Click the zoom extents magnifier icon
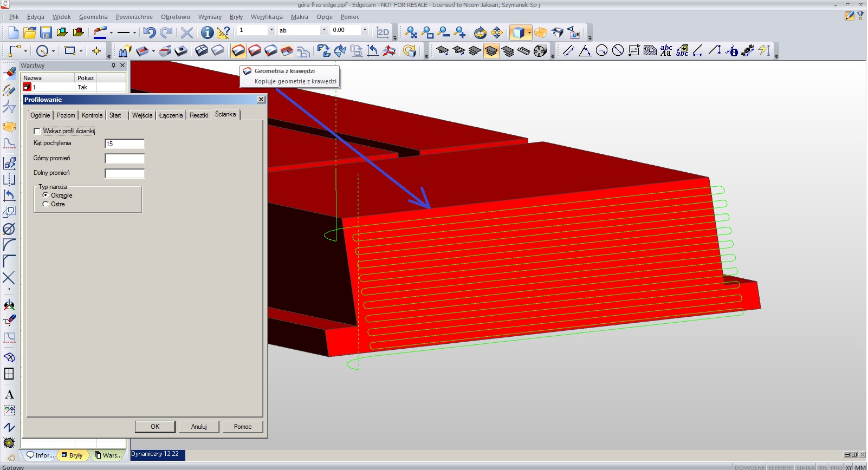The width and height of the screenshot is (868, 470). (x=411, y=32)
